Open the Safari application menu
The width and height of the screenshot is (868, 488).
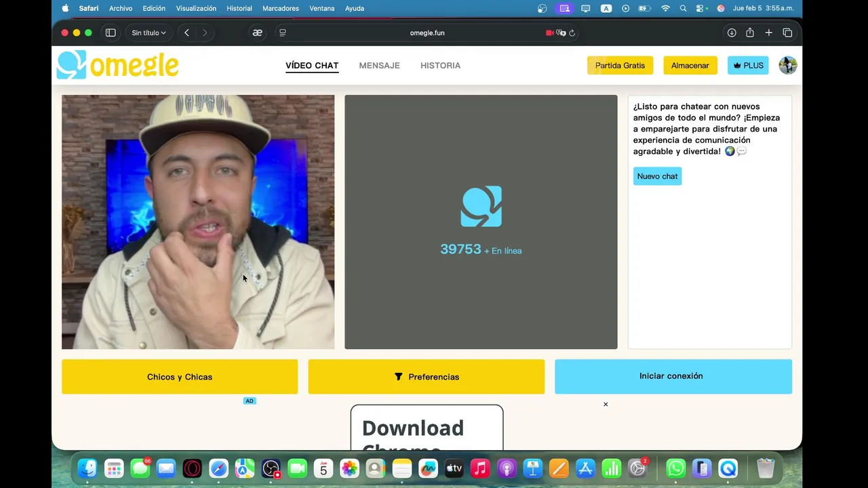click(x=89, y=8)
